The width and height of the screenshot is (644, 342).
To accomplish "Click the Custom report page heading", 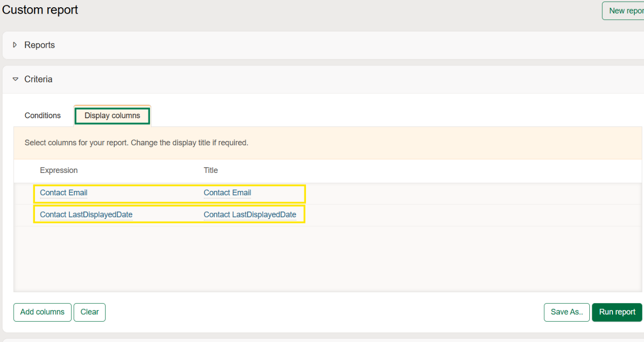I will pyautogui.click(x=40, y=10).
